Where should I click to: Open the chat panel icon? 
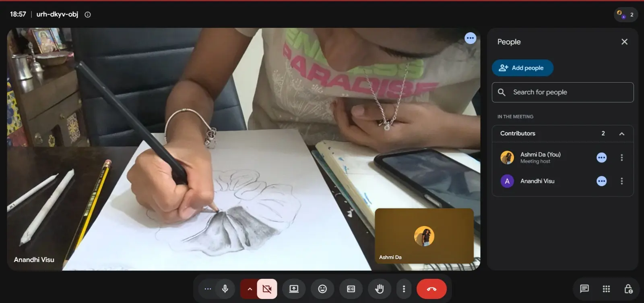pos(584,288)
